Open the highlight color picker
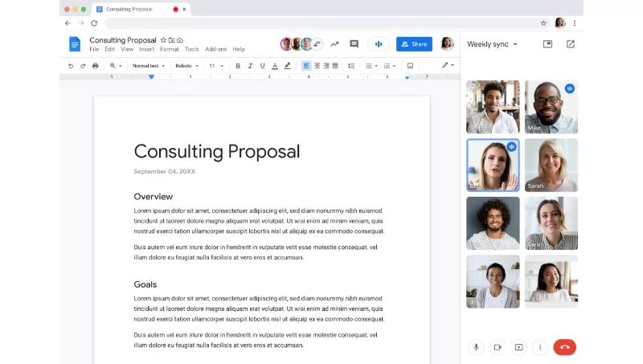 (x=287, y=66)
